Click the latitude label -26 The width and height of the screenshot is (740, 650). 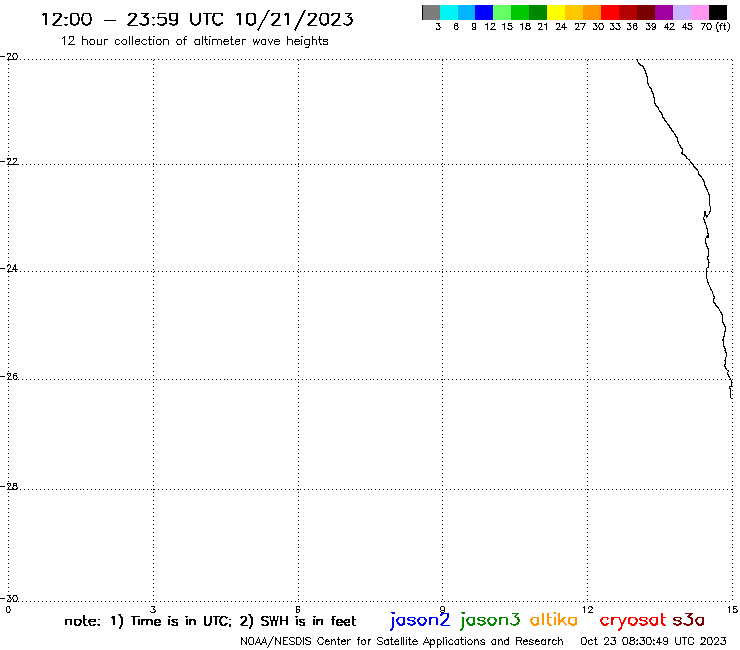click(9, 377)
